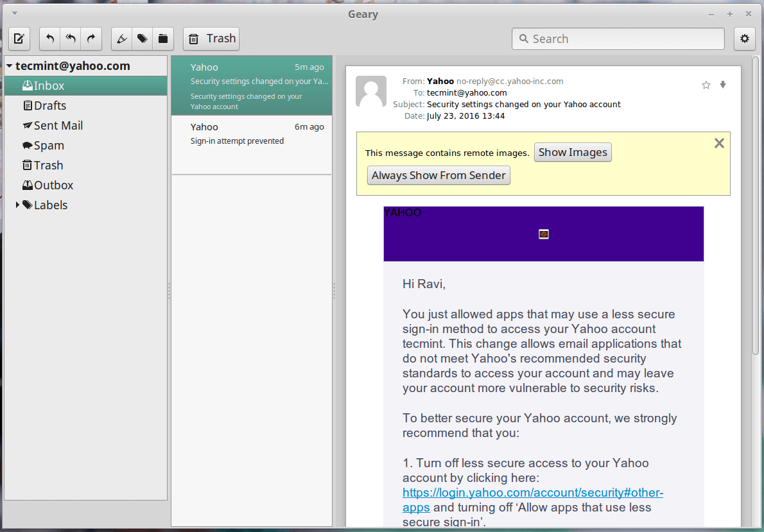The height and width of the screenshot is (532, 764).
Task: Click the Reply arrow icon
Action: [49, 39]
